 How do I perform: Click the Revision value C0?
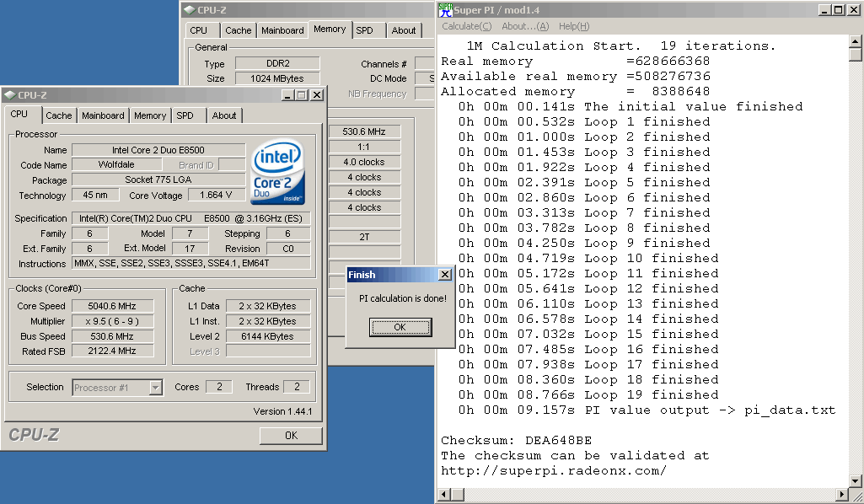coord(288,249)
